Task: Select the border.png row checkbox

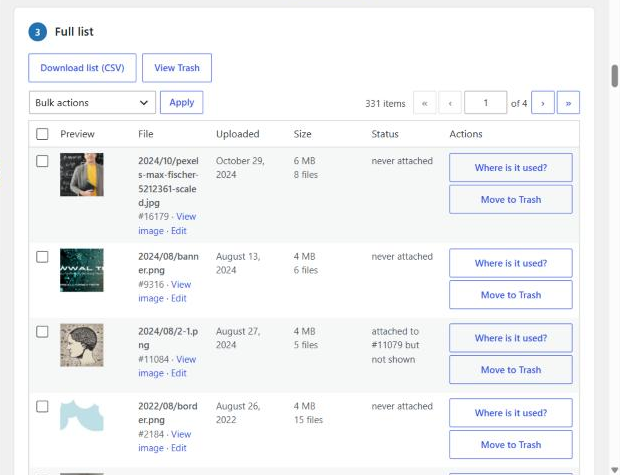Action: [x=42, y=407]
